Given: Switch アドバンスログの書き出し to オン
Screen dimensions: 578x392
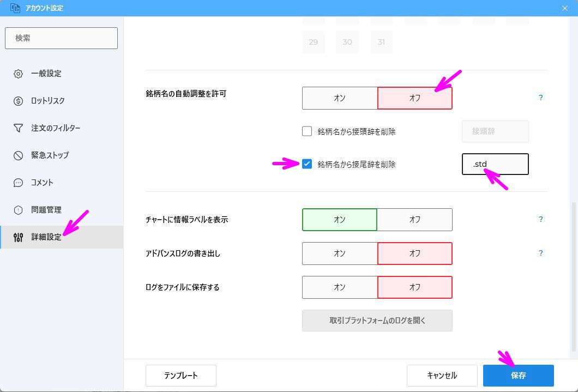Looking at the screenshot, I should pyautogui.click(x=339, y=253).
